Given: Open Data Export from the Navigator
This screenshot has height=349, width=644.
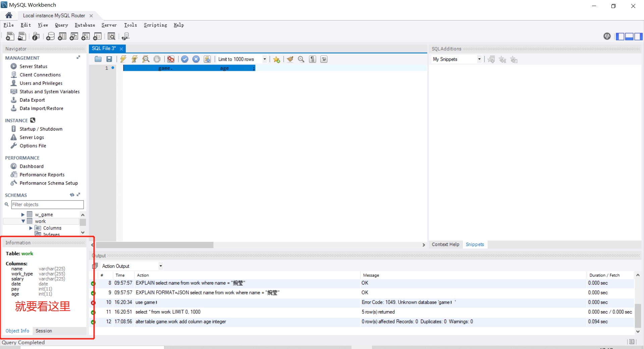Looking at the screenshot, I should pos(32,100).
